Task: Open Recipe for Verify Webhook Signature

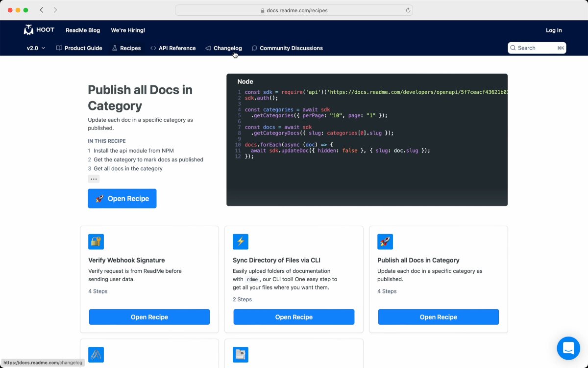Action: pyautogui.click(x=149, y=317)
